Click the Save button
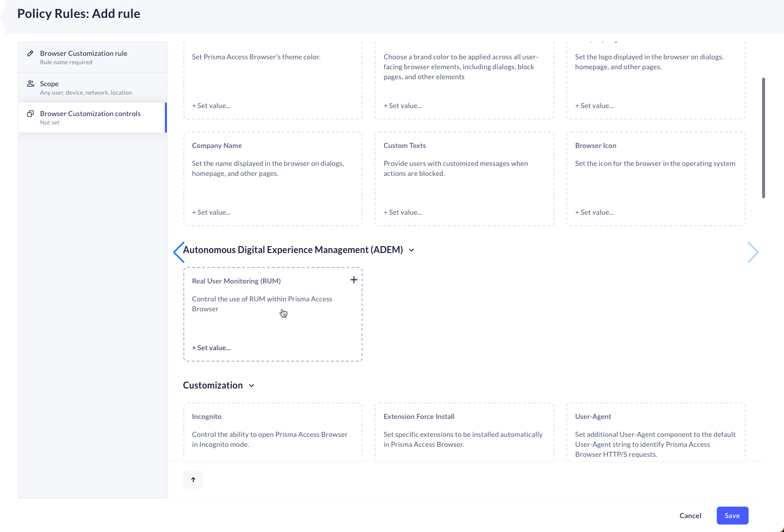This screenshot has width=784, height=532. pyautogui.click(x=732, y=516)
